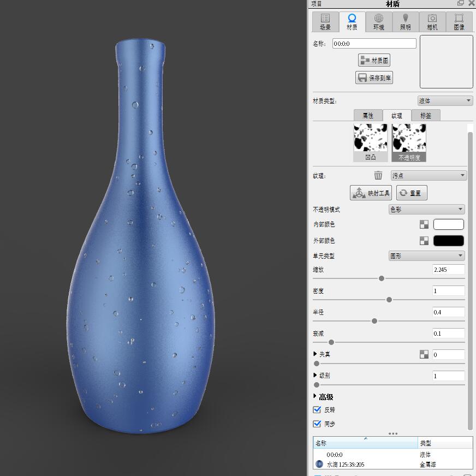476x476 pixels.
Task: Select the 凹凸 bump texture thumbnail
Action: [370, 142]
